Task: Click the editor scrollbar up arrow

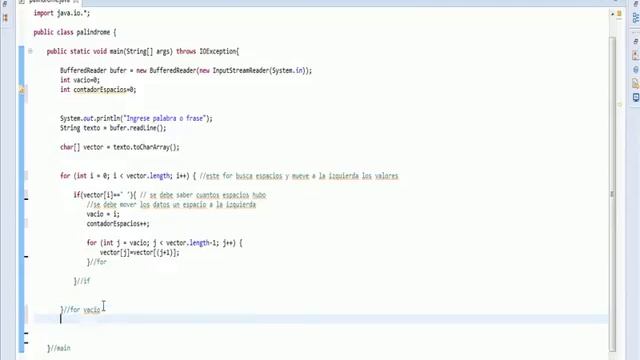Action: coord(612,14)
